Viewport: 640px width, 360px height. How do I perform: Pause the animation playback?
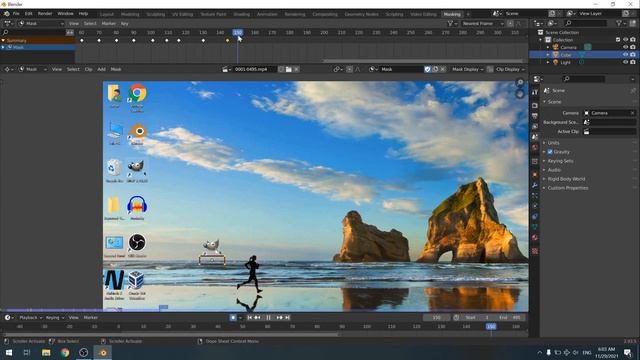tap(268, 318)
